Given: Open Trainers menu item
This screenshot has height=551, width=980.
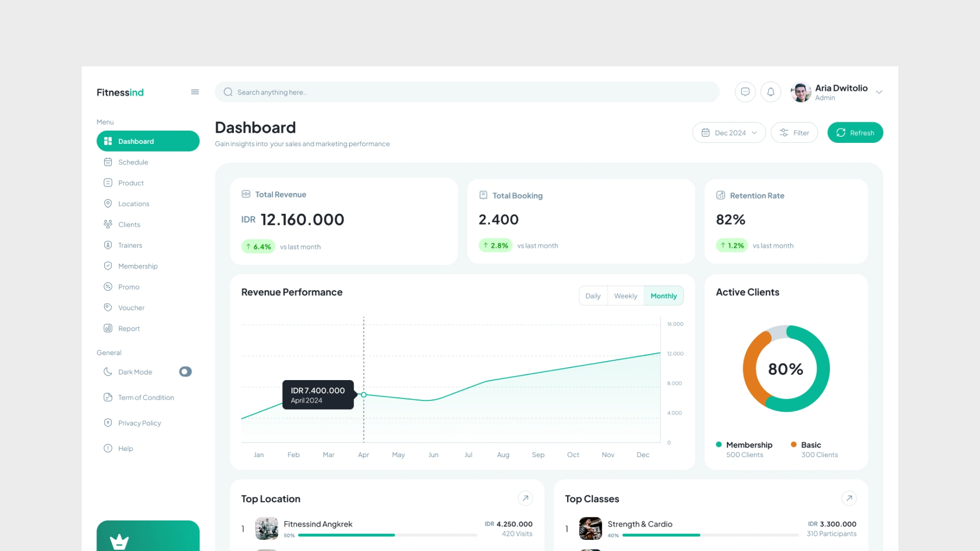Looking at the screenshot, I should pyautogui.click(x=148, y=245).
